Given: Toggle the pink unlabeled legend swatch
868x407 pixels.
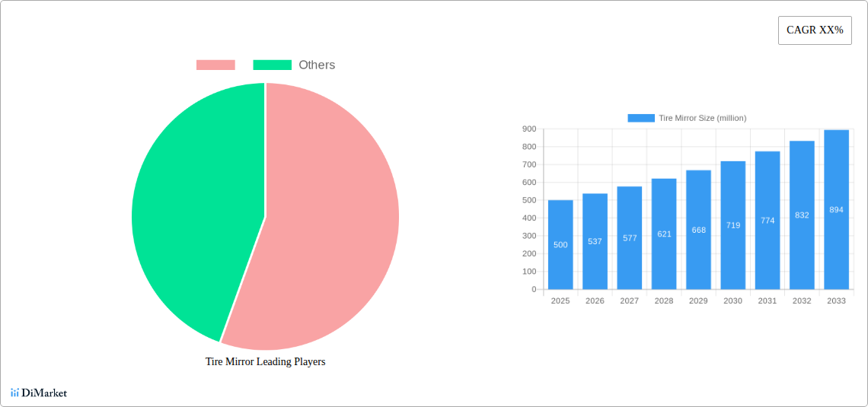Looking at the screenshot, I should [215, 65].
